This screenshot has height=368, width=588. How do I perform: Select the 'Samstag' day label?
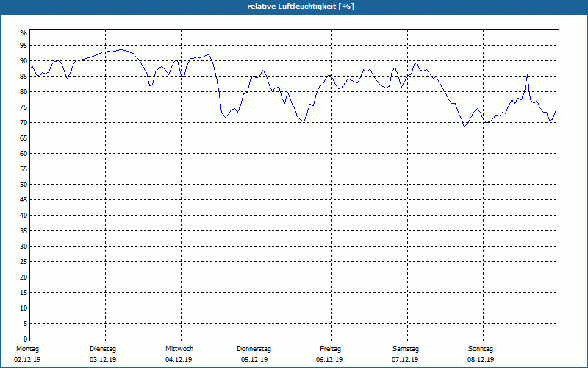click(406, 349)
